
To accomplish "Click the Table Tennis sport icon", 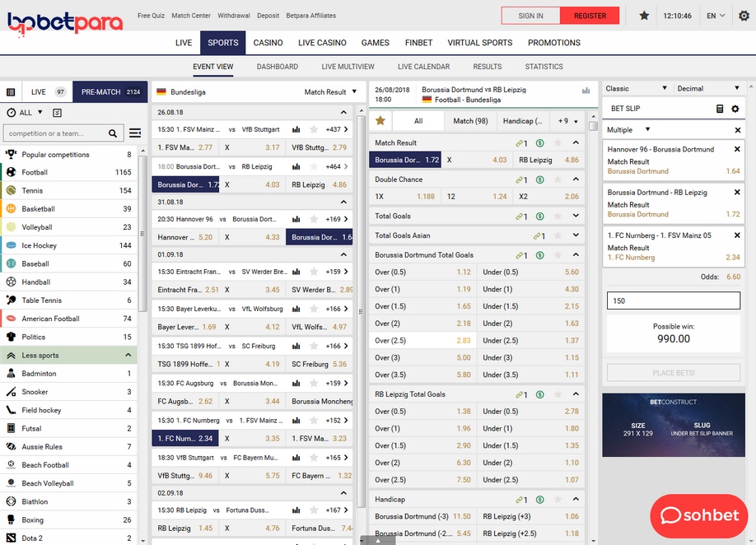I will 11,300.
